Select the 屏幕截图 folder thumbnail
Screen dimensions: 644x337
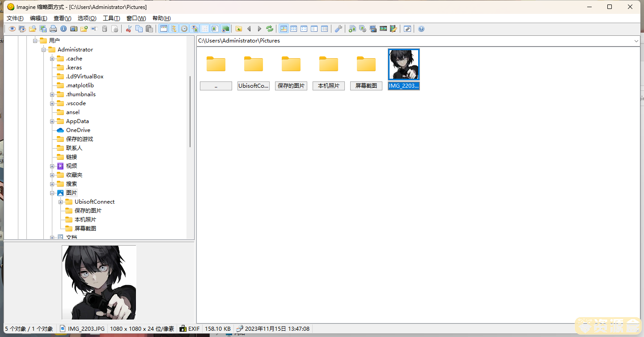point(366,70)
